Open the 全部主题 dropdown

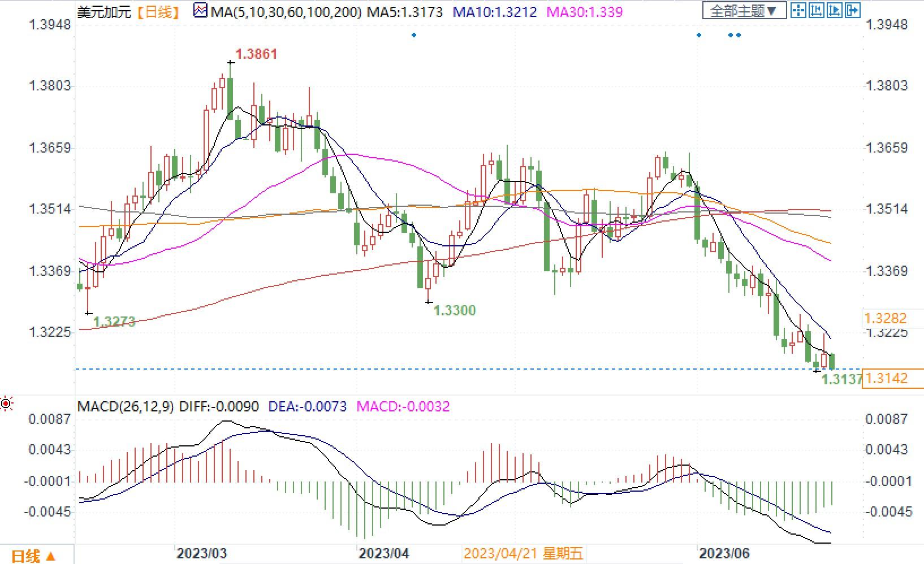(x=744, y=10)
